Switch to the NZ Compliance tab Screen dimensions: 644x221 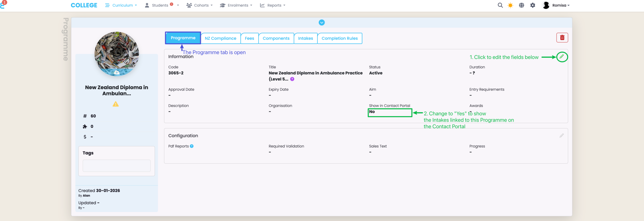(220, 38)
